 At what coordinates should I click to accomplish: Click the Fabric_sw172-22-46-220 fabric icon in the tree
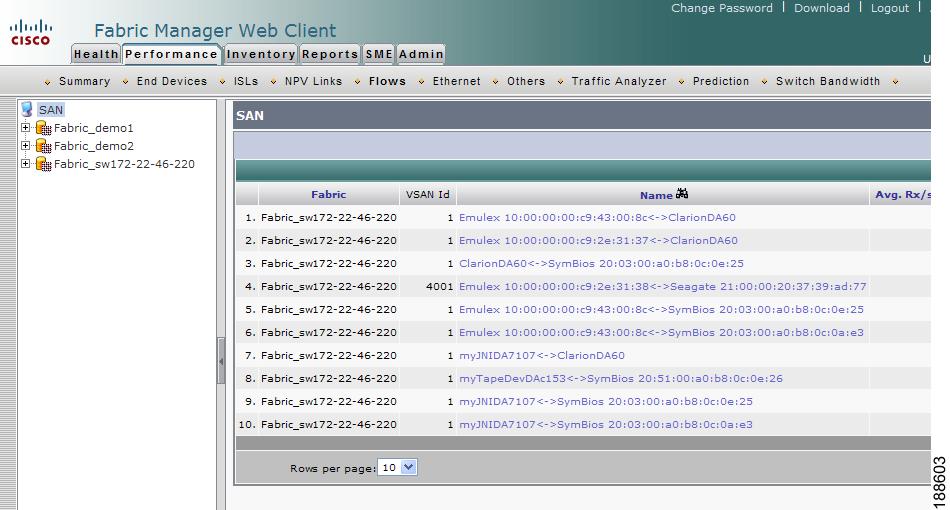(x=44, y=164)
